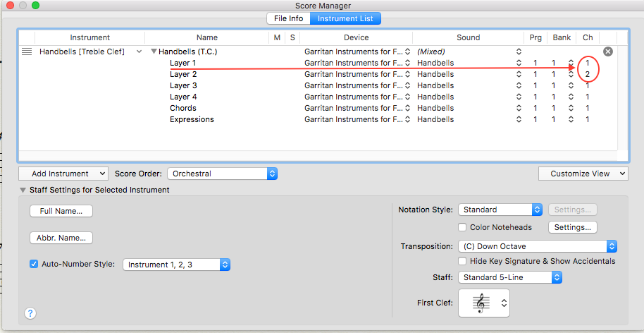Image resolution: width=644 pixels, height=333 pixels.
Task: Enable the Color Noteheads checkbox
Action: [463, 227]
